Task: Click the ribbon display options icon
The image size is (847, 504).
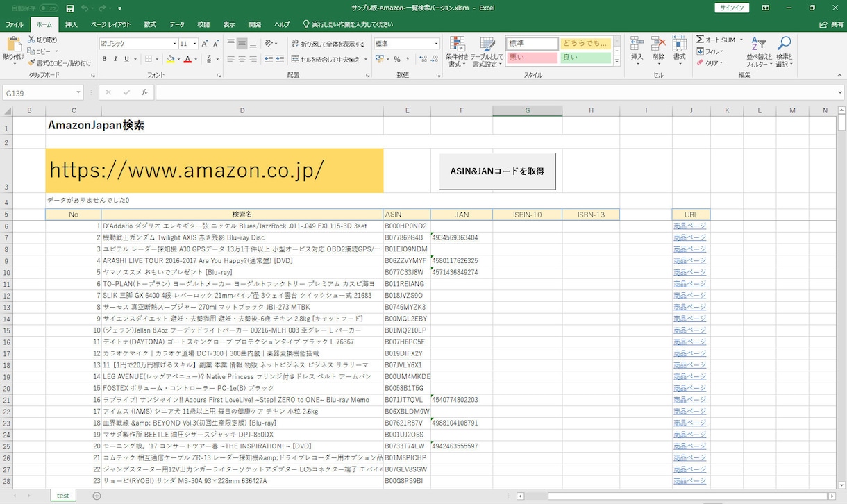Action: point(765,8)
